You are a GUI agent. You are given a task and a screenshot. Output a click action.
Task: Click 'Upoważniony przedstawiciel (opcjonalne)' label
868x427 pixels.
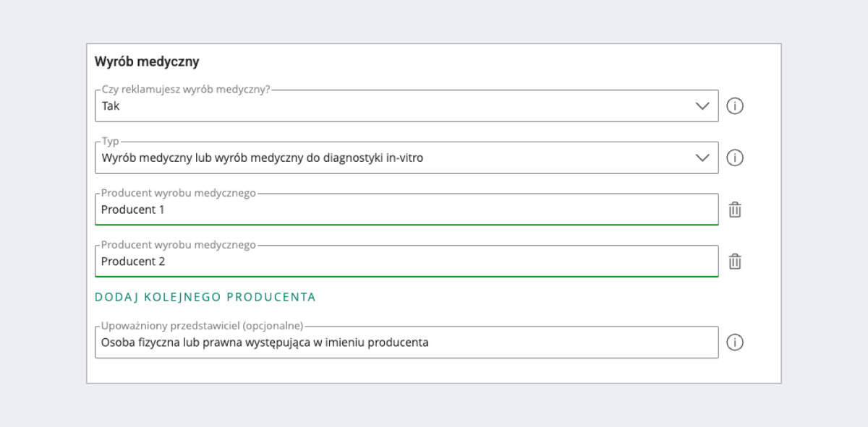point(202,327)
